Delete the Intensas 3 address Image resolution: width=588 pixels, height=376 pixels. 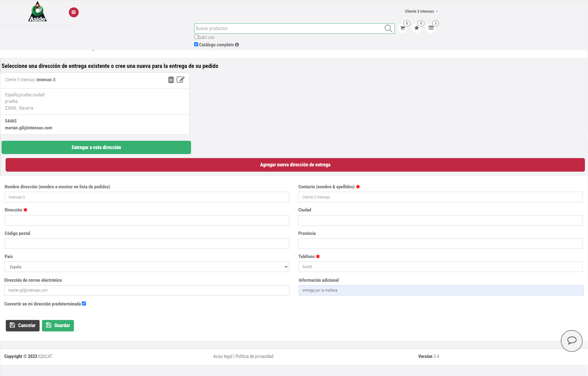pos(171,80)
